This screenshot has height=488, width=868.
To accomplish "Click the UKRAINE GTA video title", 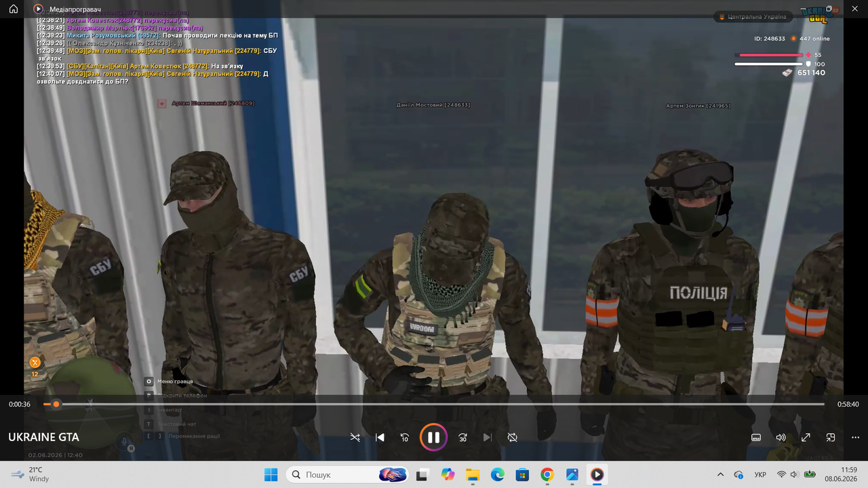I will tap(43, 437).
